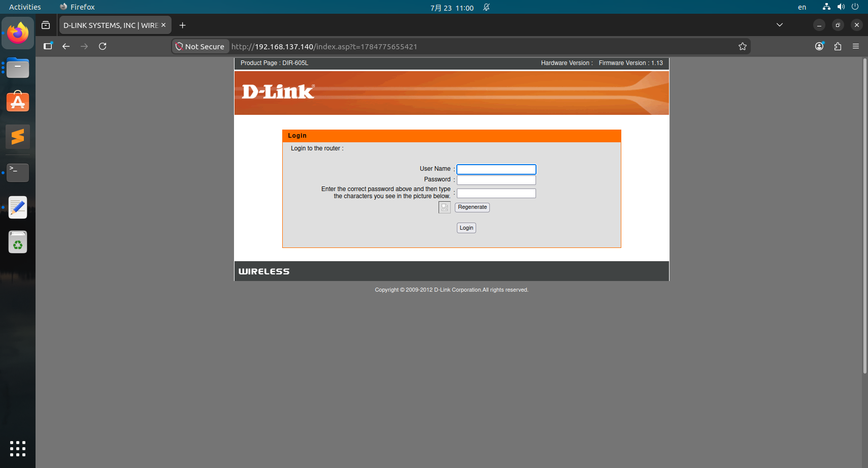The width and height of the screenshot is (868, 468).
Task: Open Firefox from the Ubuntu dock
Action: [18, 33]
